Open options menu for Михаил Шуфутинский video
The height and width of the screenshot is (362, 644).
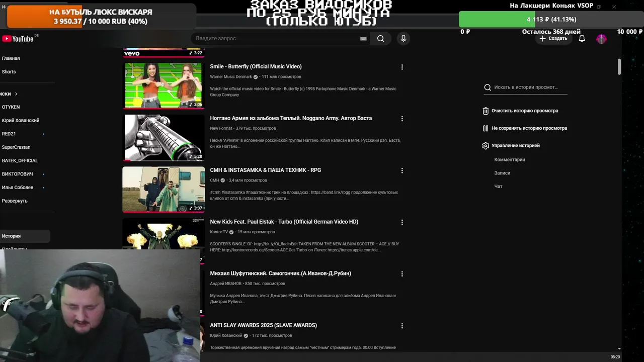pyautogui.click(x=401, y=274)
